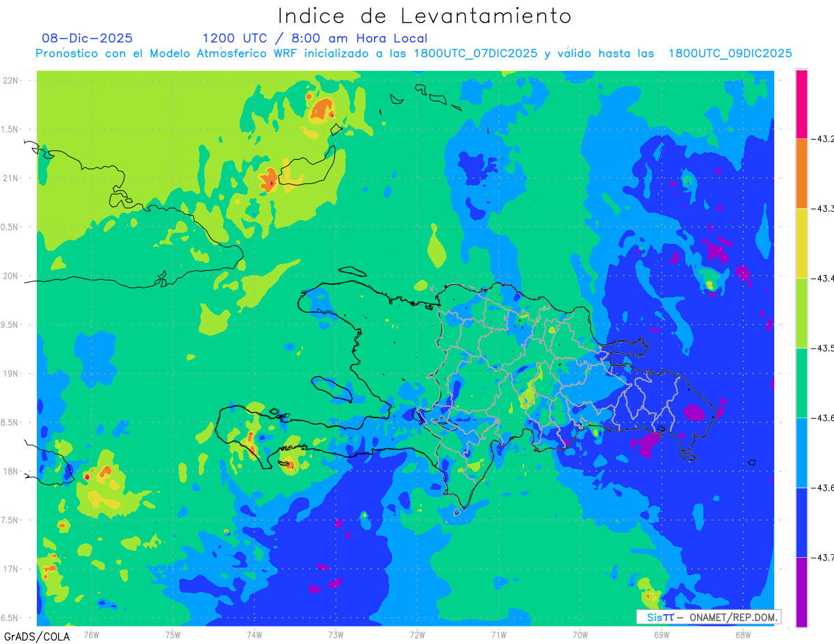This screenshot has width=834, height=644.
Task: Click the "0.5N" latitude label
Action: coord(10,227)
